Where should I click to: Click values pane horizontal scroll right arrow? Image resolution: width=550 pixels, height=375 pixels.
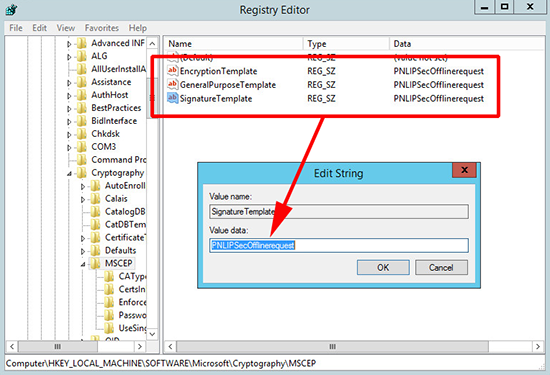tap(538, 347)
